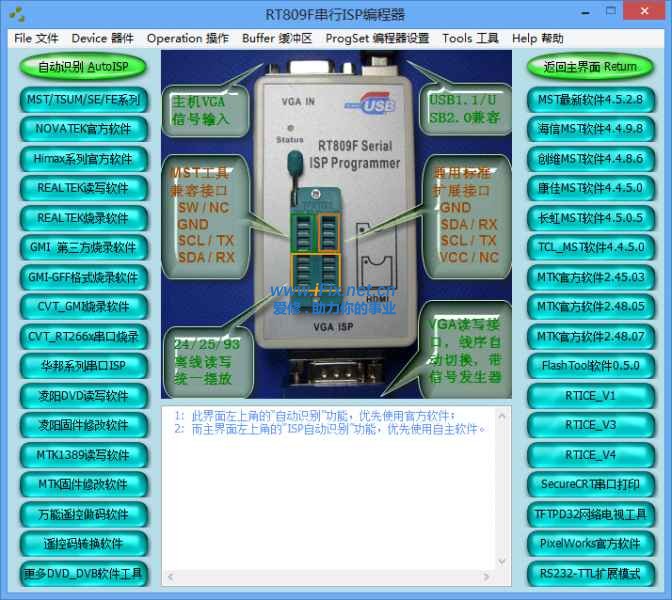The width and height of the screenshot is (672, 600).
Task: Click inside the white message log area
Action: (336, 500)
